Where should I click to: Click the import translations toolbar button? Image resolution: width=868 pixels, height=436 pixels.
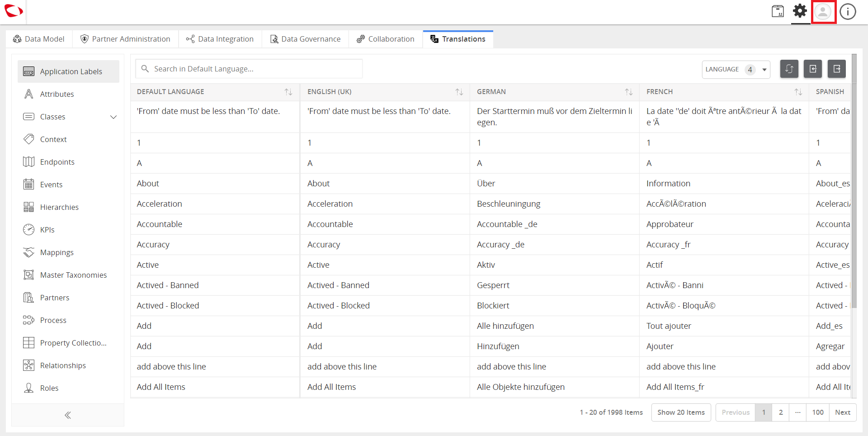tap(813, 69)
